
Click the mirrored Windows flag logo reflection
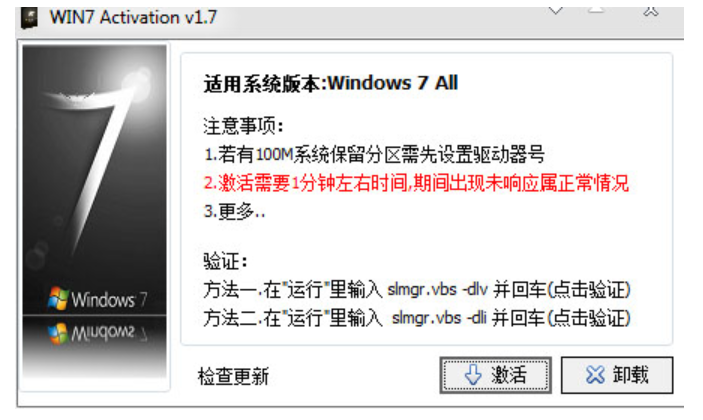59,333
